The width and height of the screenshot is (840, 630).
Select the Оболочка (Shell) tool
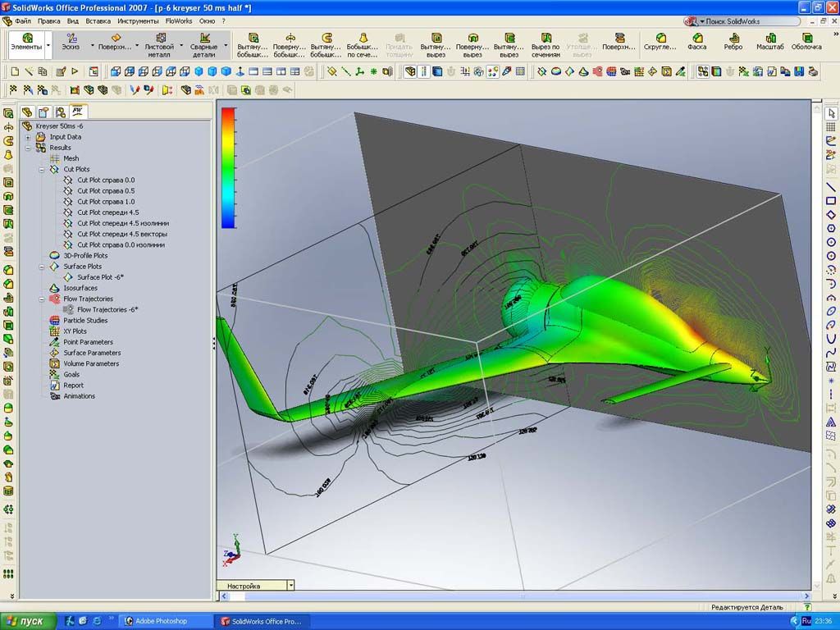[806, 38]
